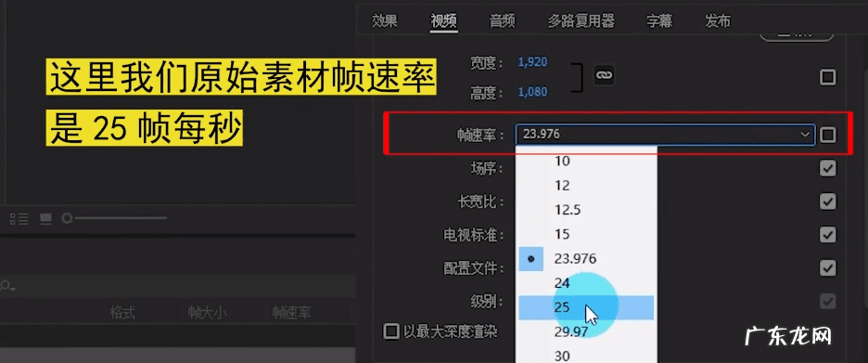The height and width of the screenshot is (363, 868).
Task: Uncheck the 场序 match-source checkbox
Action: 827,168
